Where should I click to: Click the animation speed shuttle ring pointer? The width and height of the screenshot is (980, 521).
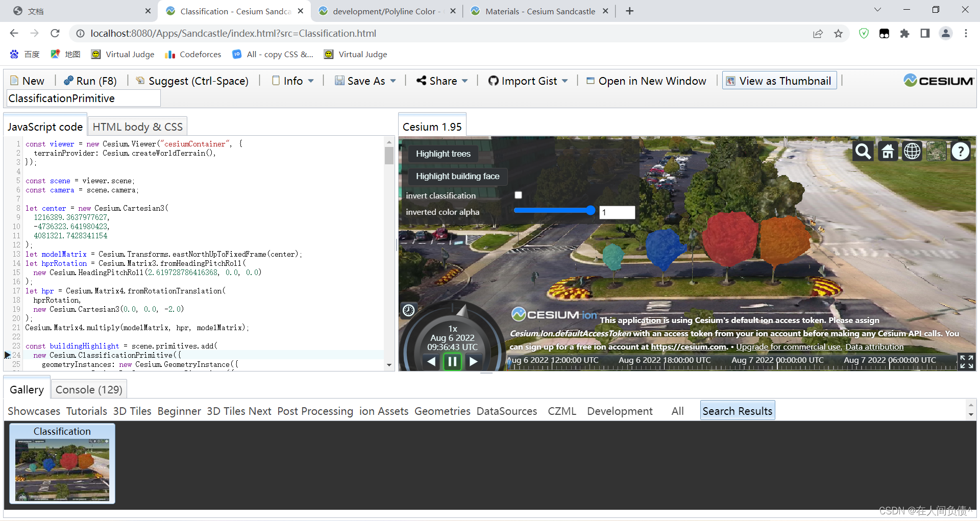pos(461,310)
